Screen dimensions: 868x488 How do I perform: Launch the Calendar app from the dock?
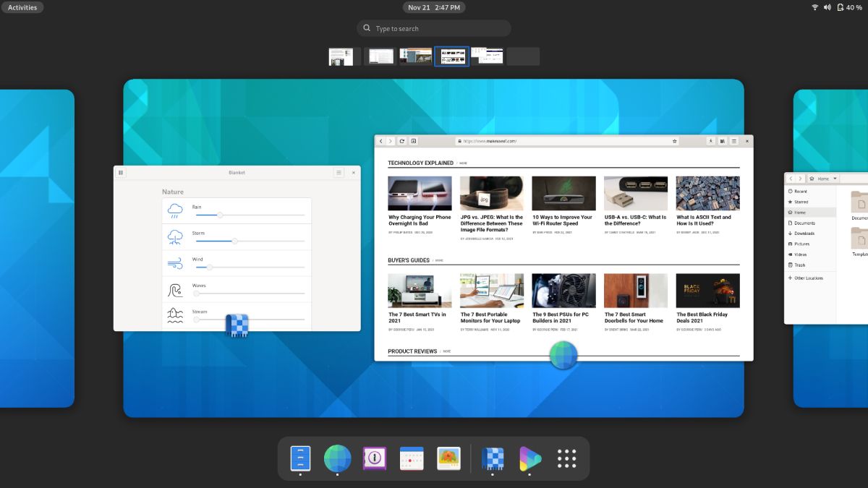(x=412, y=458)
